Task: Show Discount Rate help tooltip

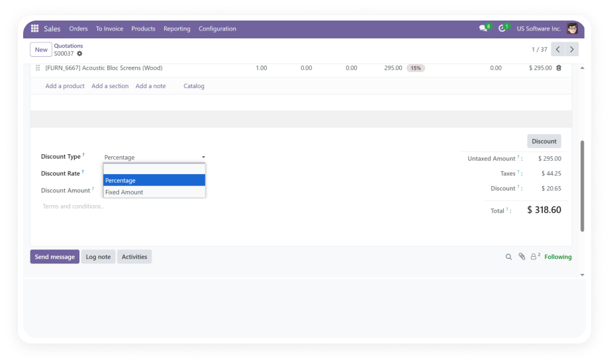Action: 83,171
